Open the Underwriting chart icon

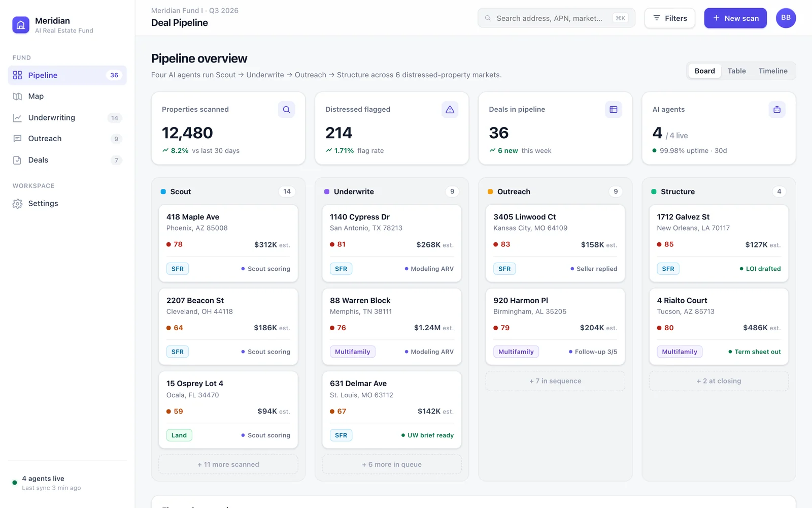(17, 118)
